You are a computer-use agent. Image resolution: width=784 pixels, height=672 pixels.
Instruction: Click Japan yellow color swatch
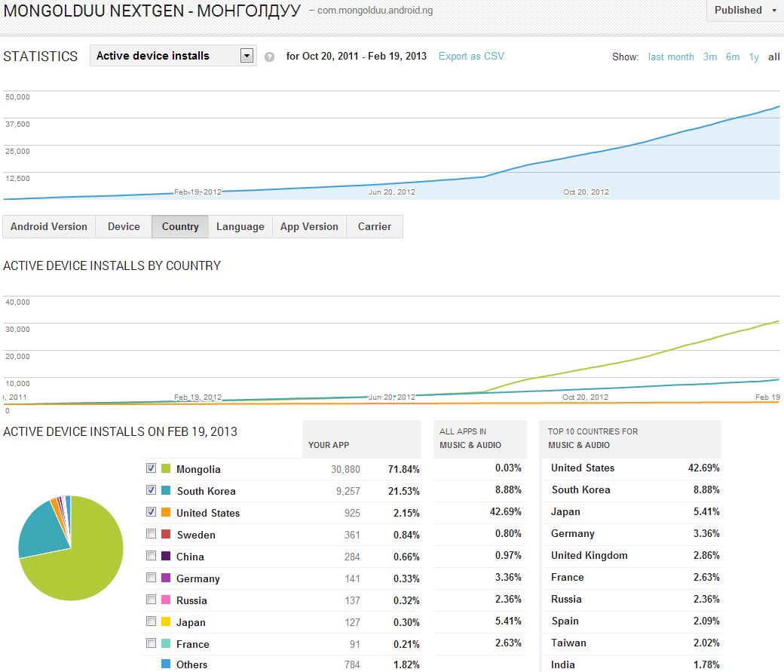[166, 621]
